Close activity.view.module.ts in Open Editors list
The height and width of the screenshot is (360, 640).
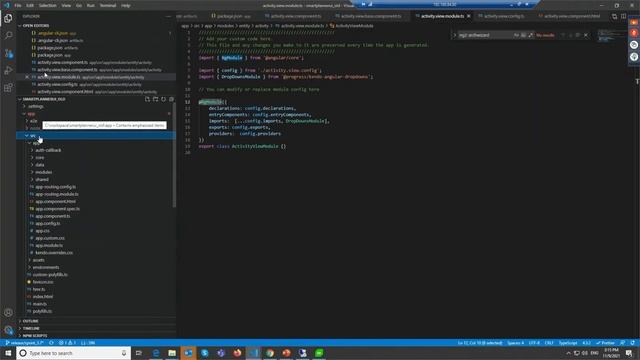[x=27, y=77]
